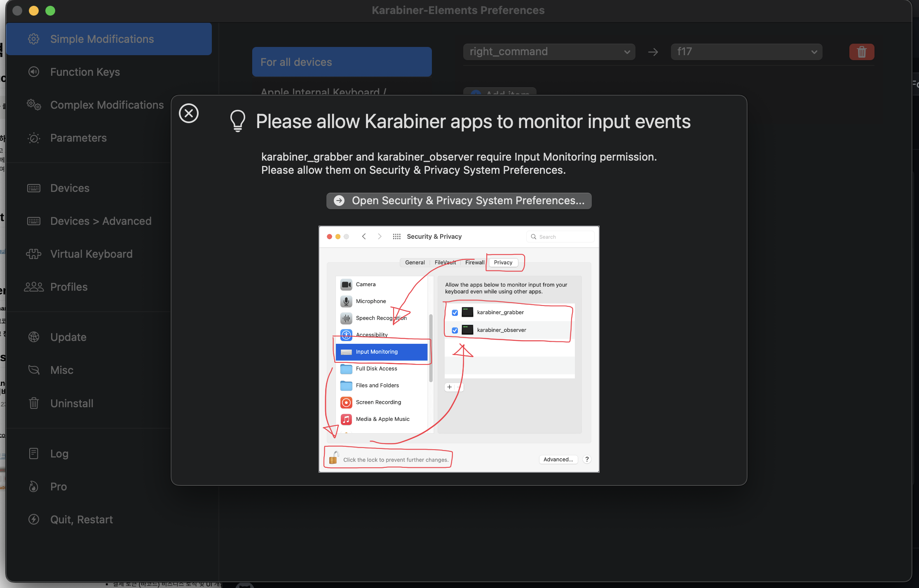The image size is (919, 588).
Task: Open the Uninstall section
Action: point(71,403)
